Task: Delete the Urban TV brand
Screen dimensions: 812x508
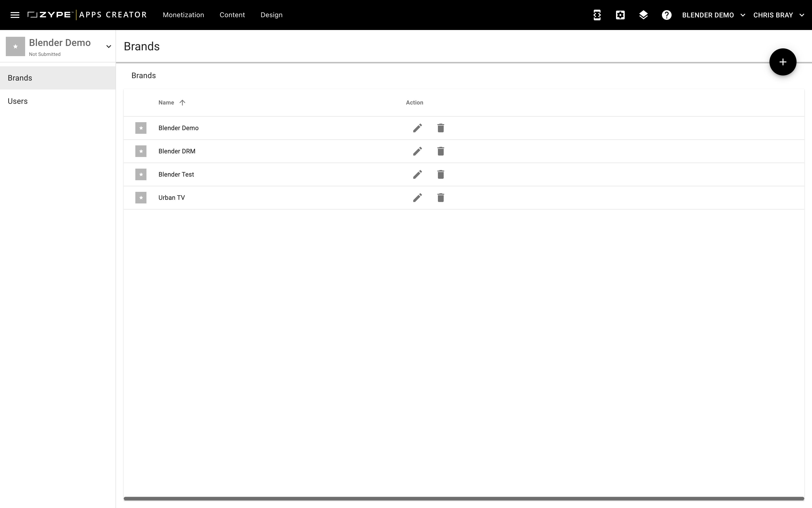Action: [441, 198]
